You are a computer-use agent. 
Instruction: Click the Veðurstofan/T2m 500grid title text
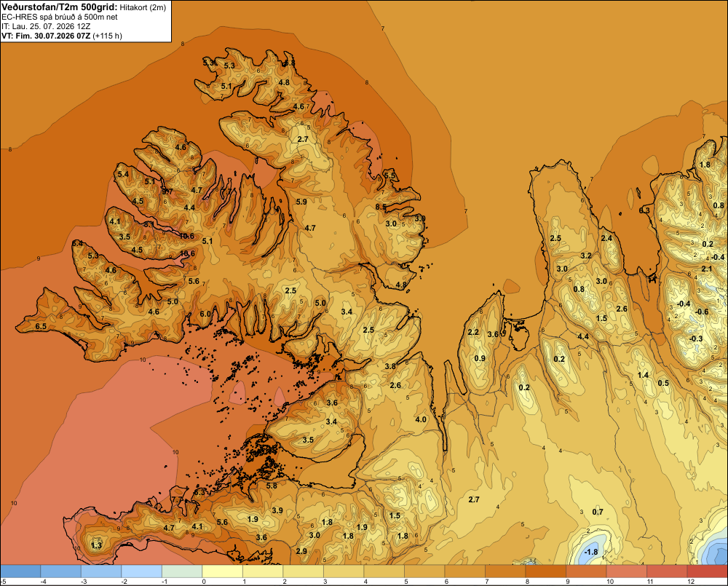coord(60,7)
